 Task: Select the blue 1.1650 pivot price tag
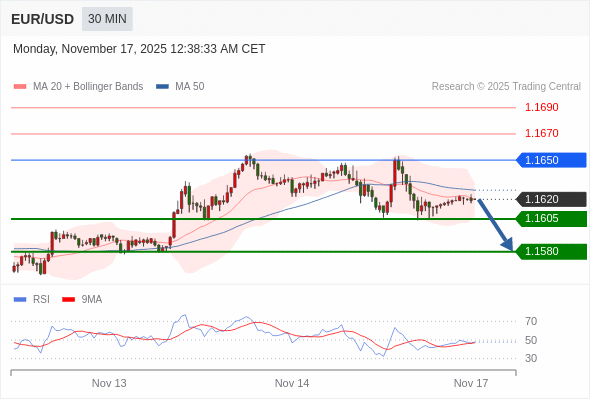552,160
